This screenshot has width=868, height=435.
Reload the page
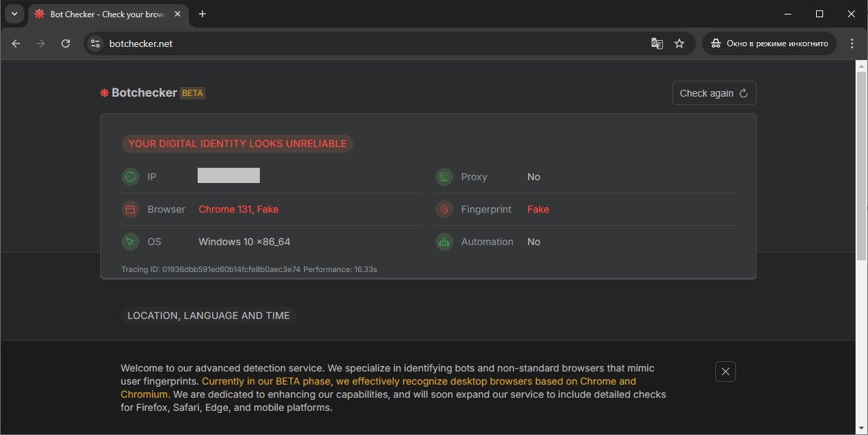pos(66,43)
